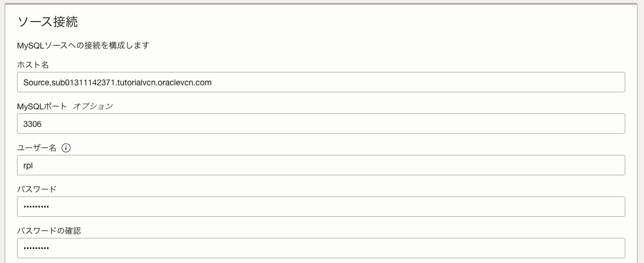Click the MySQLポート label text
Viewport: 644px width, 263px height.
pos(42,106)
